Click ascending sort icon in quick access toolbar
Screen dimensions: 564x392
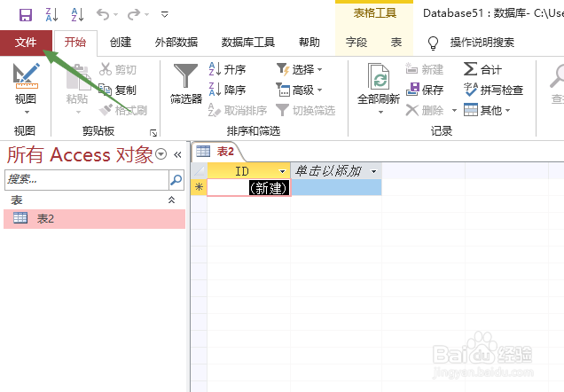click(x=77, y=15)
